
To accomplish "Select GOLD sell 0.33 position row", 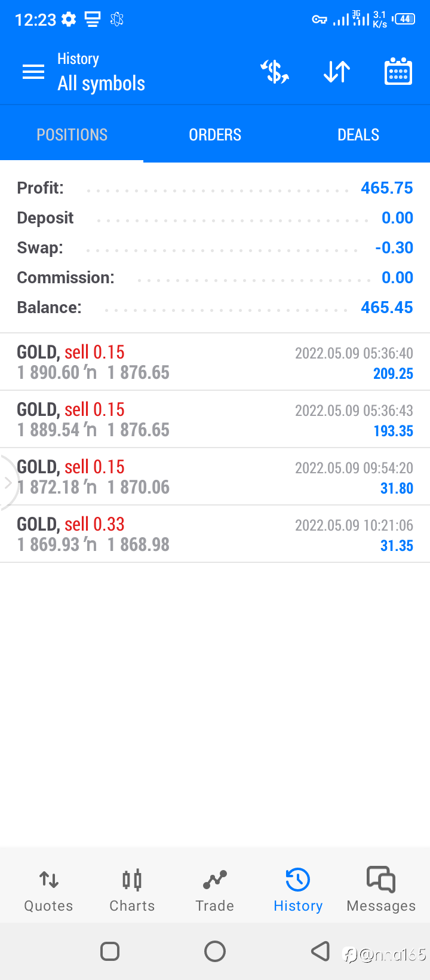I will [x=215, y=534].
